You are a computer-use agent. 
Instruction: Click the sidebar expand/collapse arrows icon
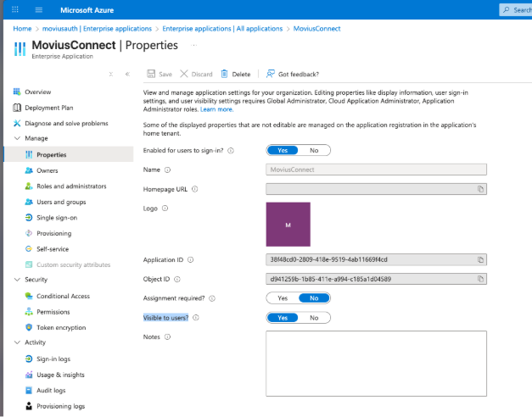(111, 74)
